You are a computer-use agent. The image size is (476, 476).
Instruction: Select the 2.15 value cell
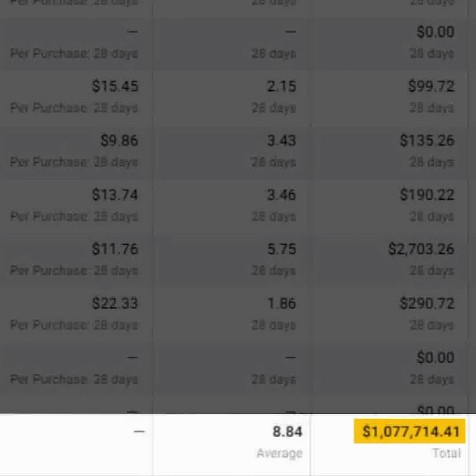(282, 86)
